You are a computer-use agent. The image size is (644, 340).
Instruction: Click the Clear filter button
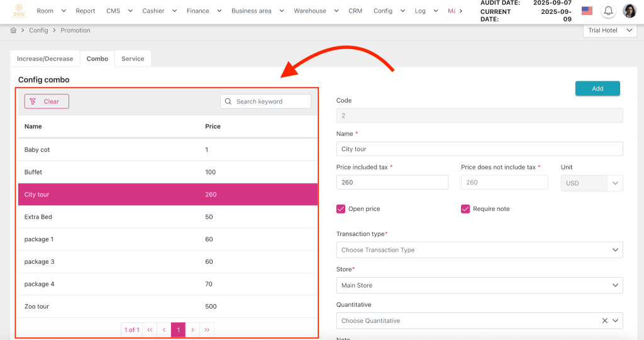tap(47, 101)
